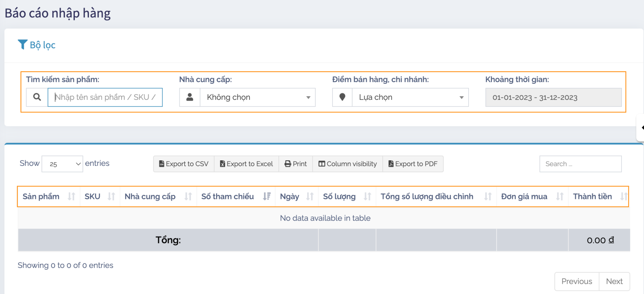
Task: Export the report to Excel
Action: (x=246, y=164)
